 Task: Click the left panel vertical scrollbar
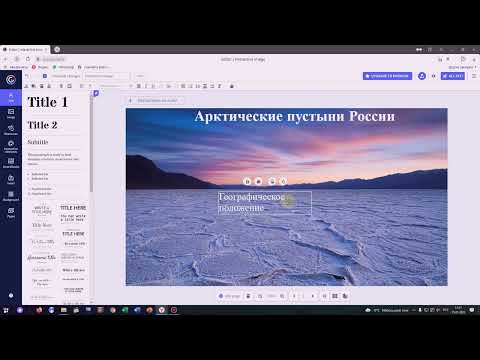pos(91,143)
